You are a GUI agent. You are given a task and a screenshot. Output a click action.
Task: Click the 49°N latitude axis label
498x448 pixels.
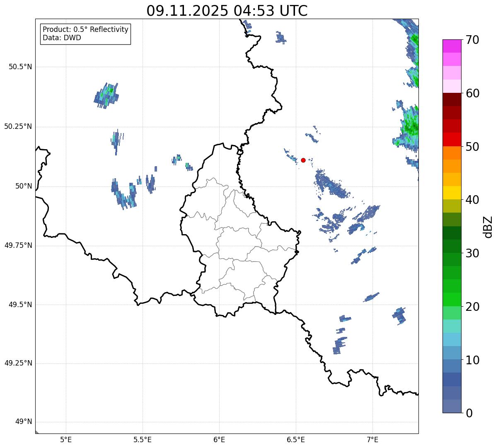pos(23,422)
